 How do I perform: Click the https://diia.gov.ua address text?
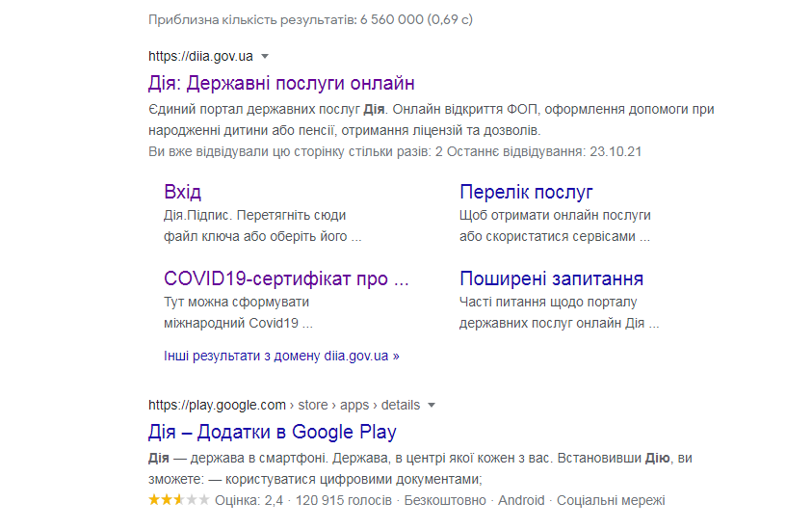[200, 57]
